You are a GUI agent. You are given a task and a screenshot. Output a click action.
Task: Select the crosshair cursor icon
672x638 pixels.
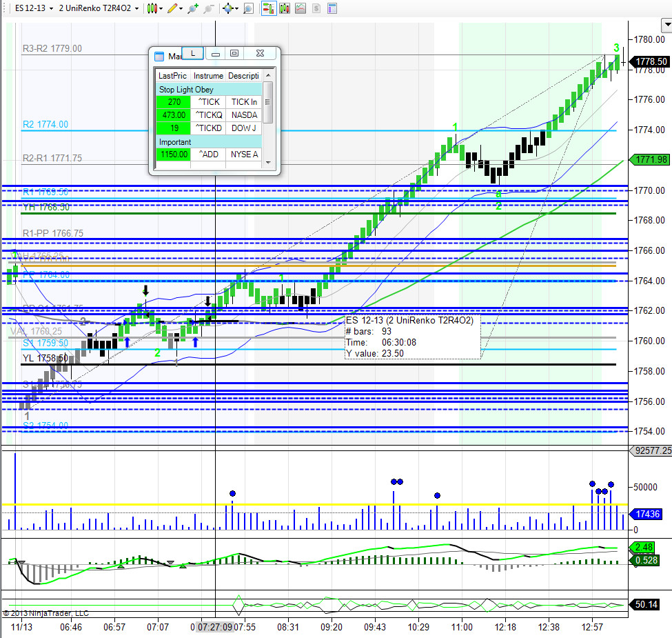(228, 8)
